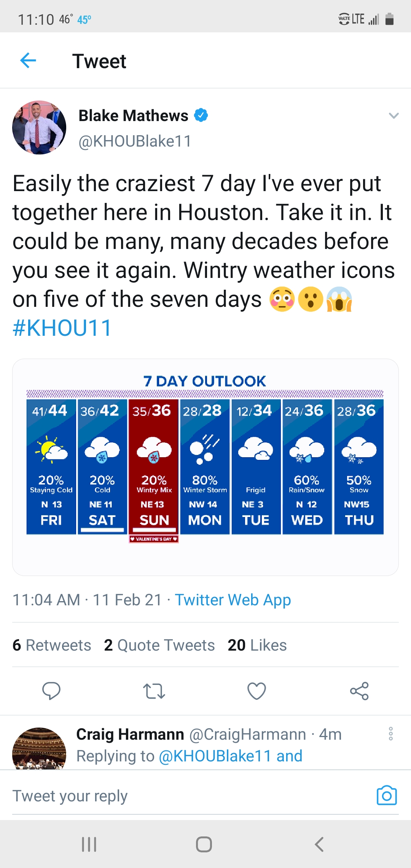View the 6 Retweets list
The width and height of the screenshot is (411, 868).
coord(52,645)
